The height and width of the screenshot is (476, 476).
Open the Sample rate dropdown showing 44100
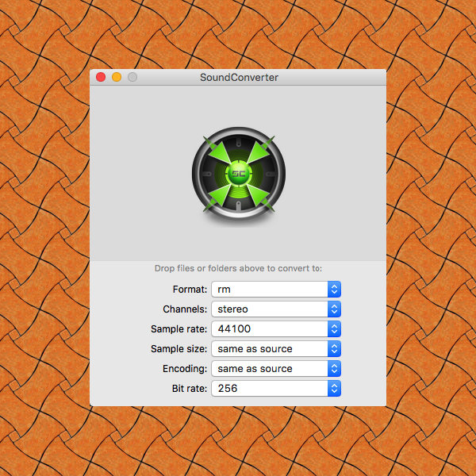coord(276,328)
